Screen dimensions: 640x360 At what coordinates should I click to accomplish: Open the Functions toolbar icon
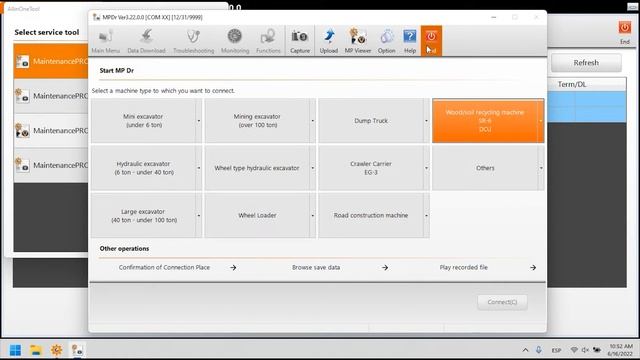pos(268,41)
